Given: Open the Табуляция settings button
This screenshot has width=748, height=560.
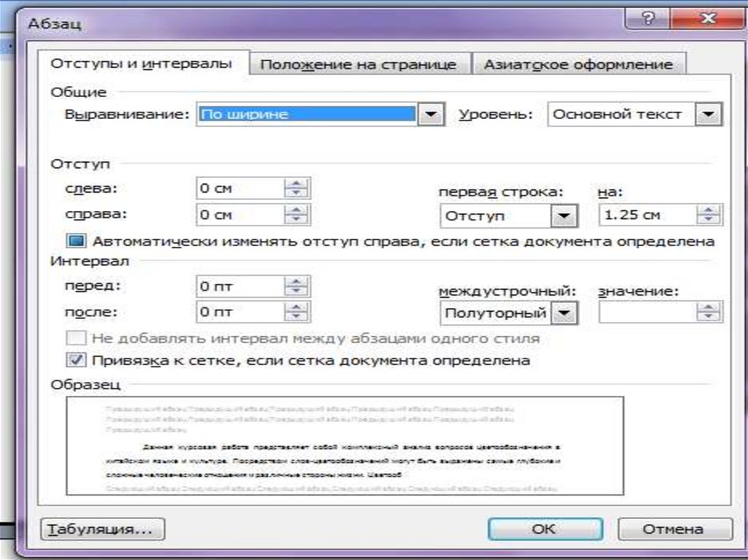Looking at the screenshot, I should (102, 529).
